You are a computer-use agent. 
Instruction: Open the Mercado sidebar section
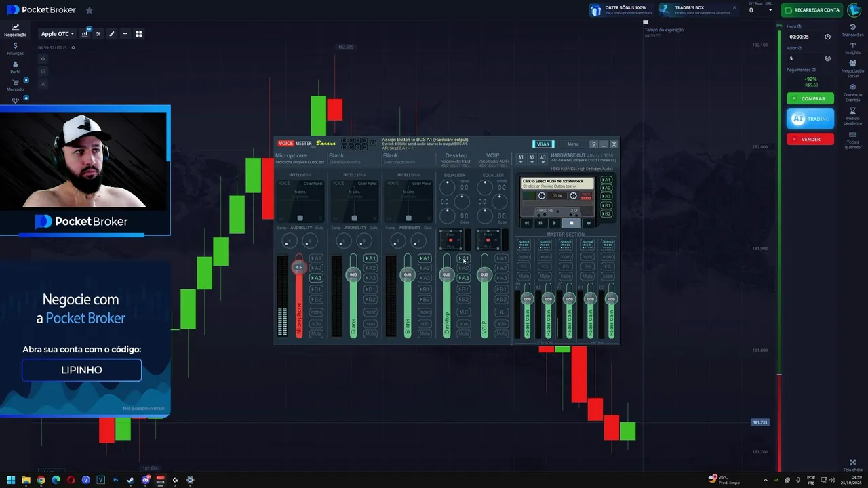point(15,85)
